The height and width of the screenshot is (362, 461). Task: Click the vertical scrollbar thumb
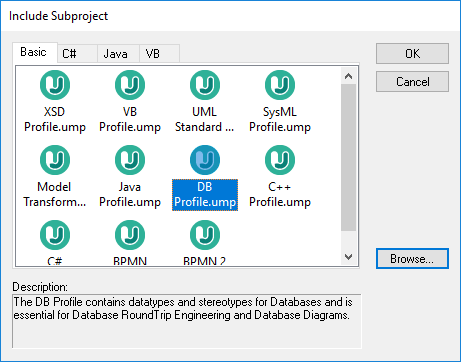point(349,157)
